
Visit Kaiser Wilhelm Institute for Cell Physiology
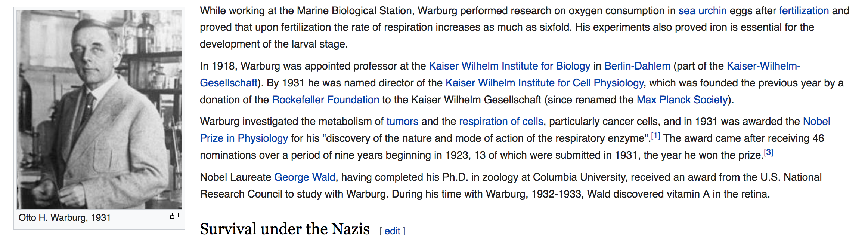click(545, 83)
